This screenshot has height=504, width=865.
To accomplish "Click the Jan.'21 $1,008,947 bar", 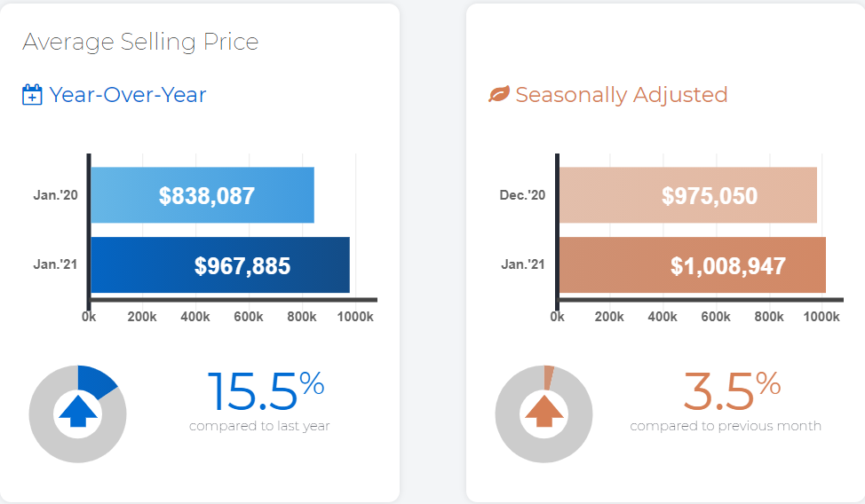I will point(693,264).
